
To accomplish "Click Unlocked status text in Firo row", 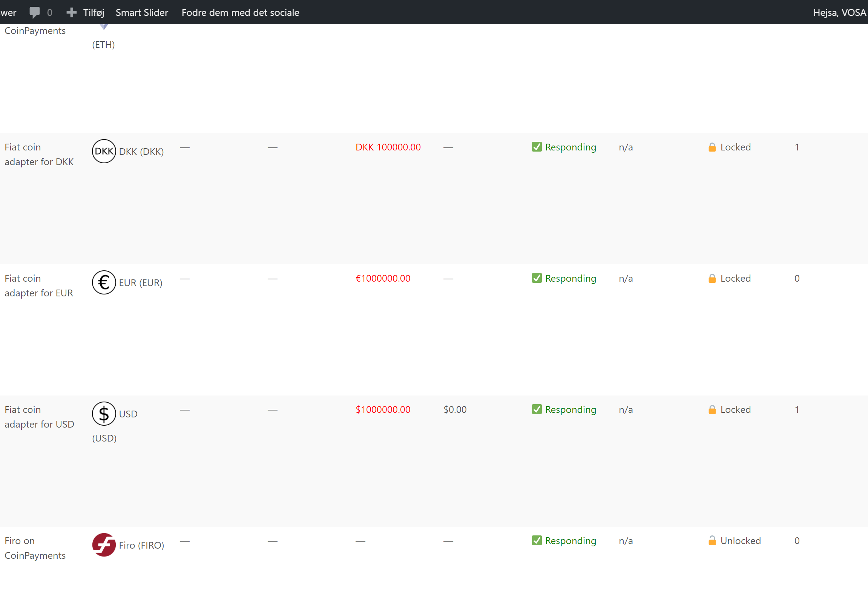I will [741, 541].
